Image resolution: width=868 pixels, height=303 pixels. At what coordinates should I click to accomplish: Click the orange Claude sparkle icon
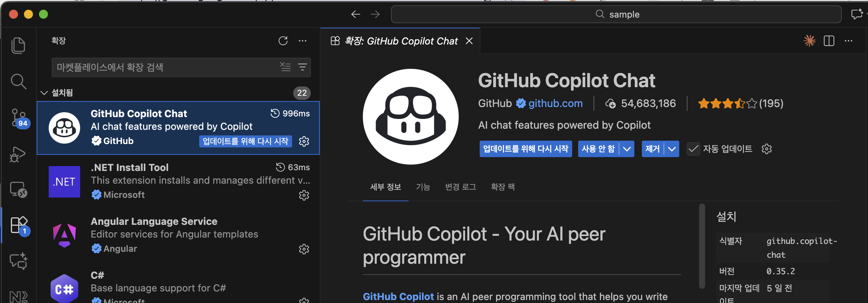coord(810,41)
